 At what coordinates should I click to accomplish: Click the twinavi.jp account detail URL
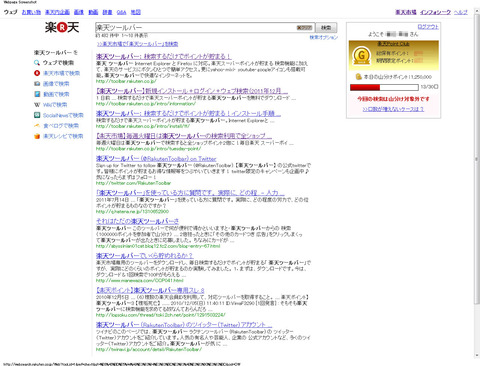click(149, 349)
